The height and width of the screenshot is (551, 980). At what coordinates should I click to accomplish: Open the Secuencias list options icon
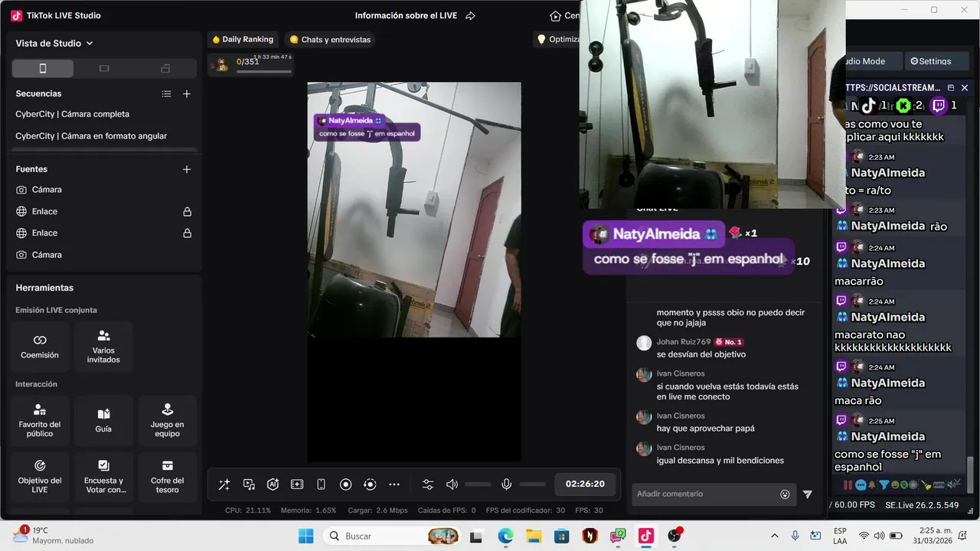click(x=166, y=94)
